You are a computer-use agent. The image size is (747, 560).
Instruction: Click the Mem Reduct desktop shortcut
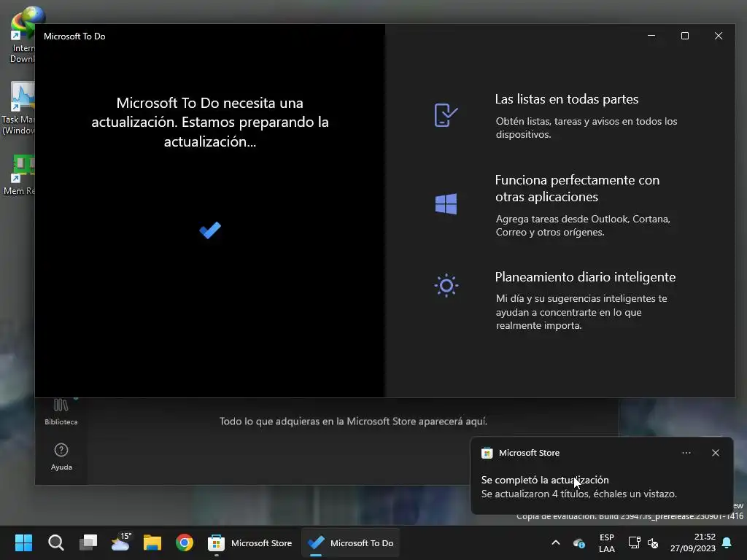click(x=19, y=175)
